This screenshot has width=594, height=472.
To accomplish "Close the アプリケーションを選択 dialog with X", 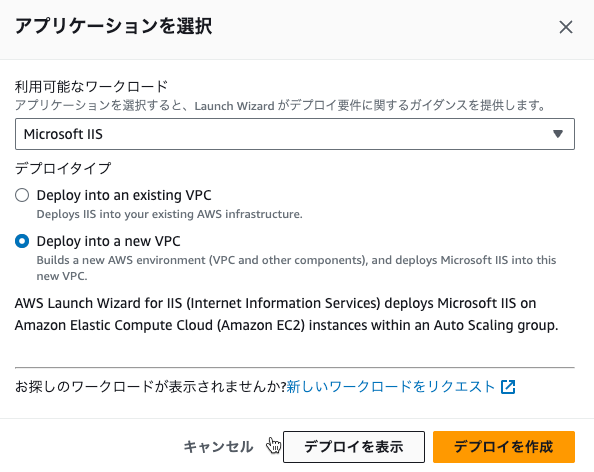I will (x=566, y=27).
